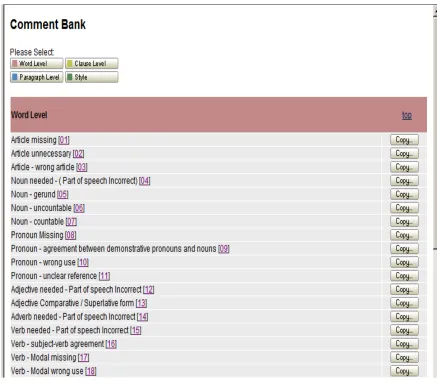Open code link [08] for Pronoun Missing

coord(71,235)
